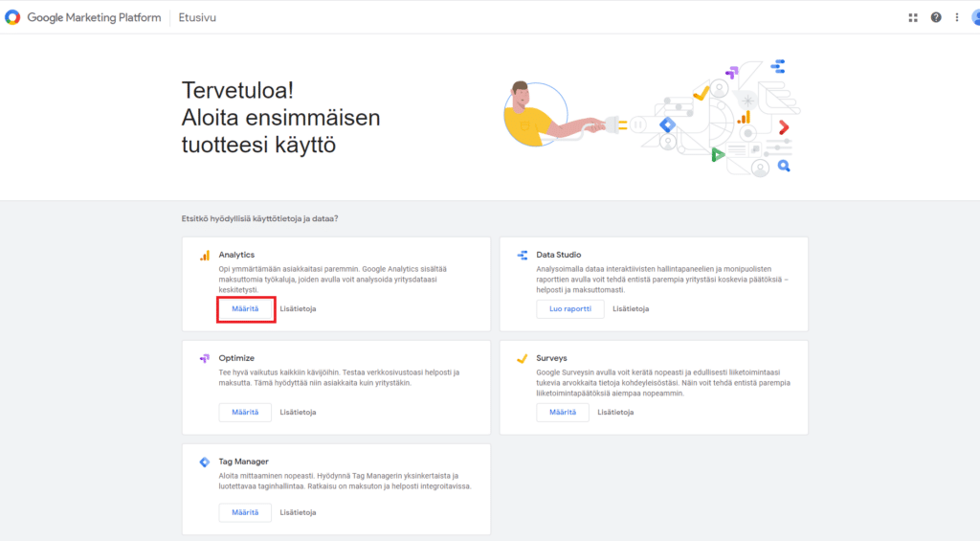
Task: Open Lisätietoja link for Data Studio
Action: click(x=631, y=309)
